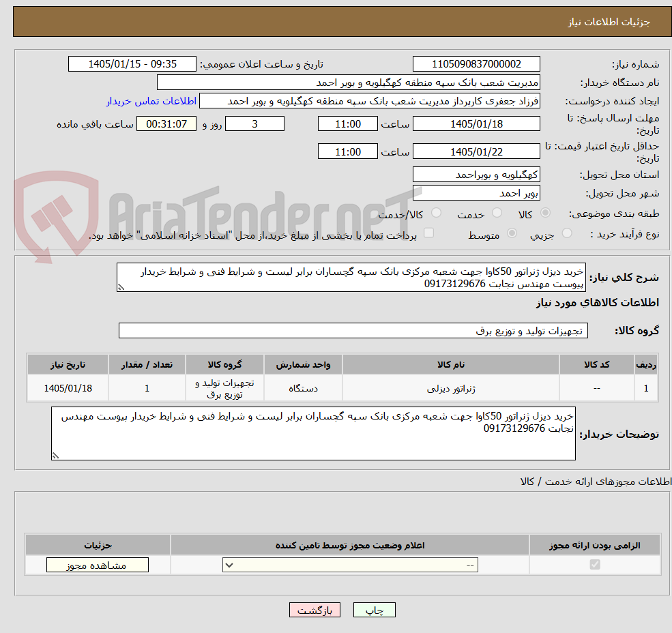Click the resize handle of general description box
This screenshot has height=633, width=672.
[121, 287]
